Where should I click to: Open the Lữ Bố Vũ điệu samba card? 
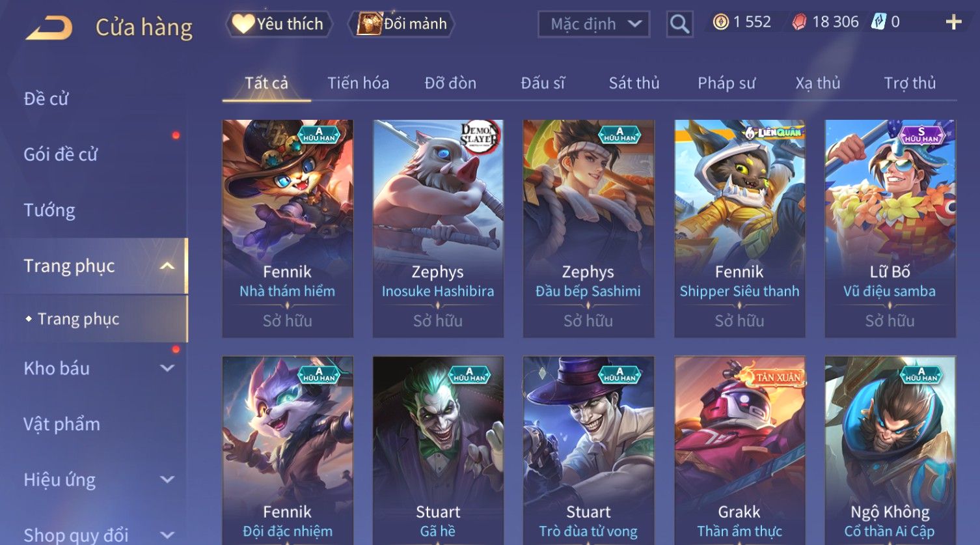pos(890,229)
